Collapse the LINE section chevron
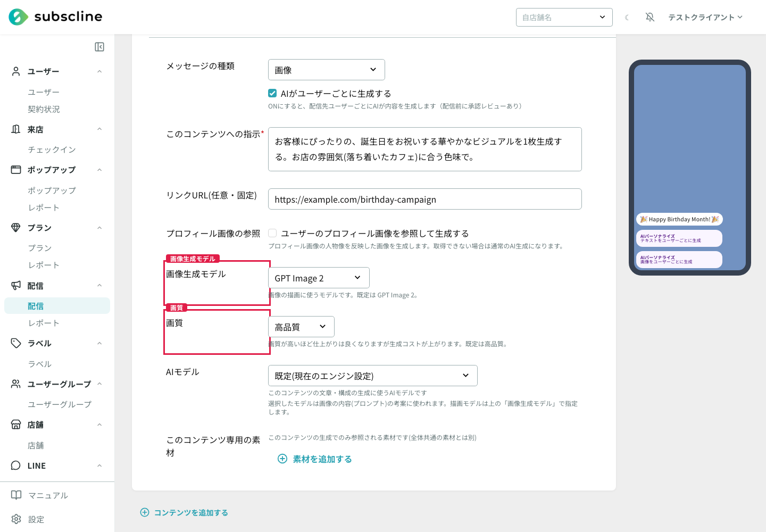 click(x=99, y=465)
